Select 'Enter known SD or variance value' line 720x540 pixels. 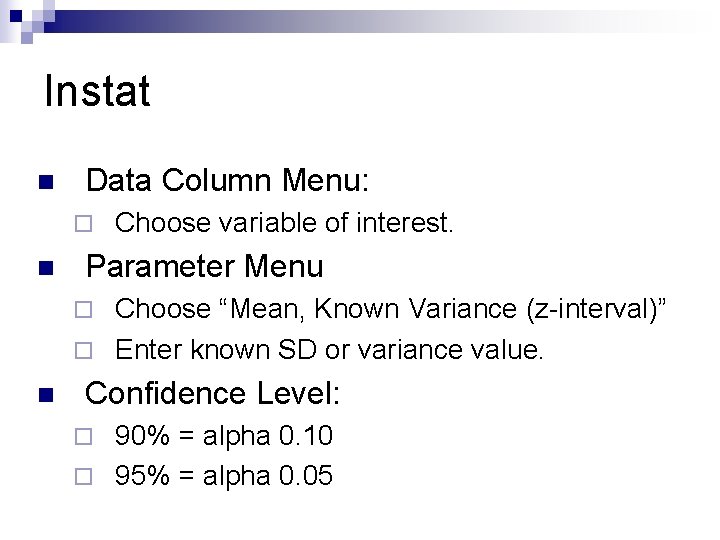329,350
